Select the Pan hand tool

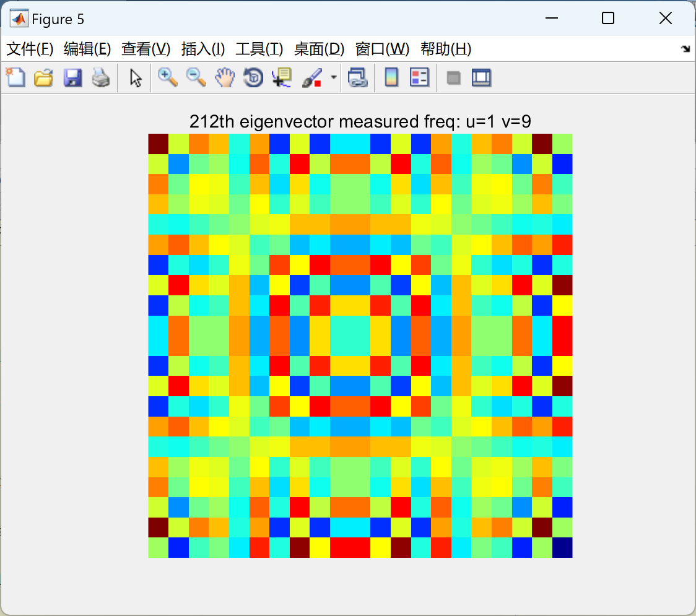tap(225, 77)
